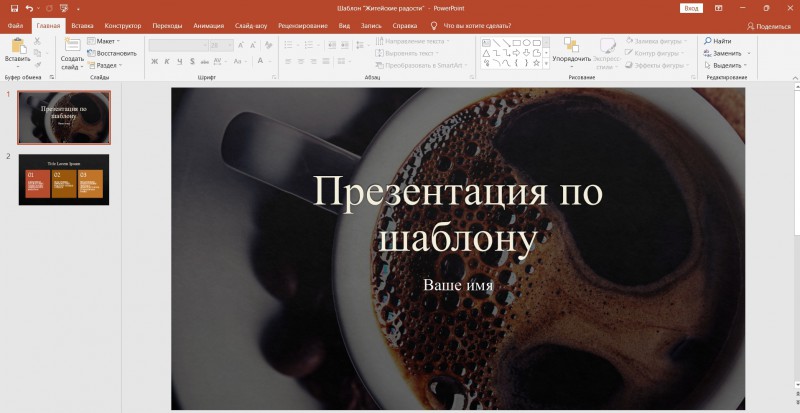Open the Макет layout dropdown
Image resolution: width=800 pixels, height=413 pixels.
click(x=104, y=41)
